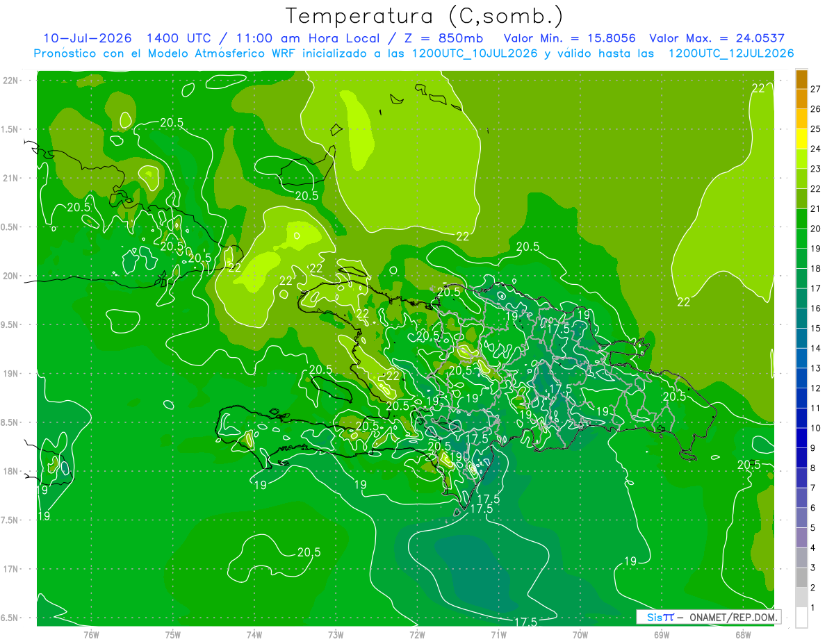Viewport: 834px width, 644px height.
Task: Select '1200UTC_12JUL2026' valid-until time in subtitle
Action: pyautogui.click(x=730, y=53)
